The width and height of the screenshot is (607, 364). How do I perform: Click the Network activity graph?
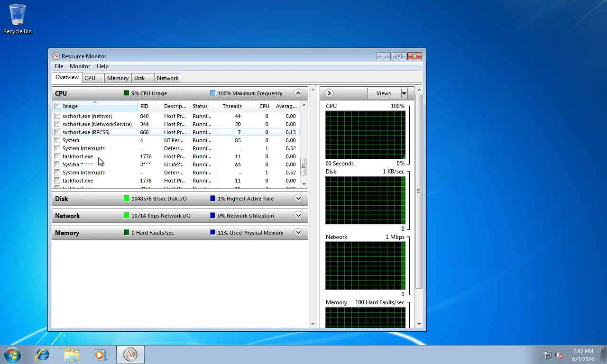click(x=365, y=265)
